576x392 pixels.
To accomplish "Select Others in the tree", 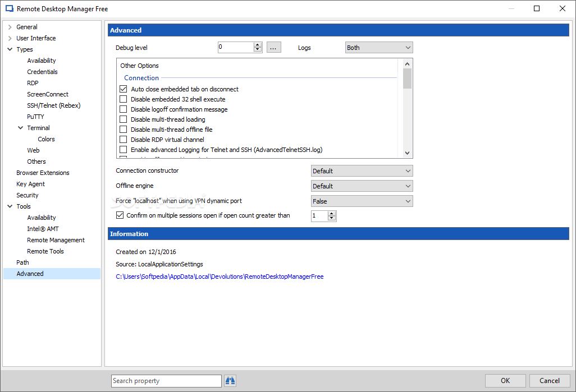I will click(x=36, y=162).
